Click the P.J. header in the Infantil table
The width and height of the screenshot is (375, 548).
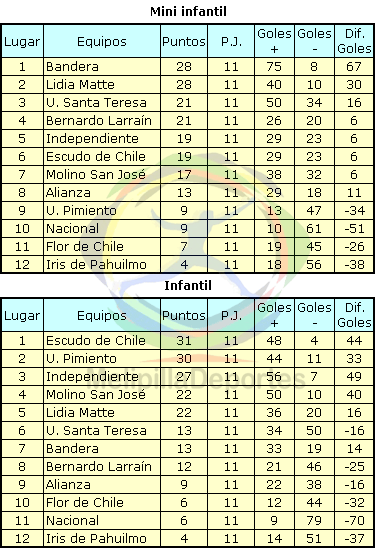pos(231,316)
